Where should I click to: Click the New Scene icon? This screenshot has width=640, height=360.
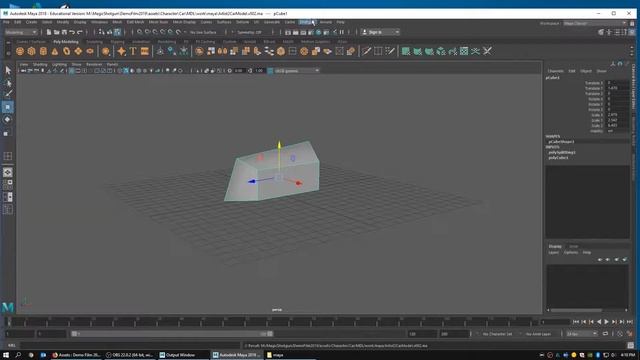pos(49,32)
